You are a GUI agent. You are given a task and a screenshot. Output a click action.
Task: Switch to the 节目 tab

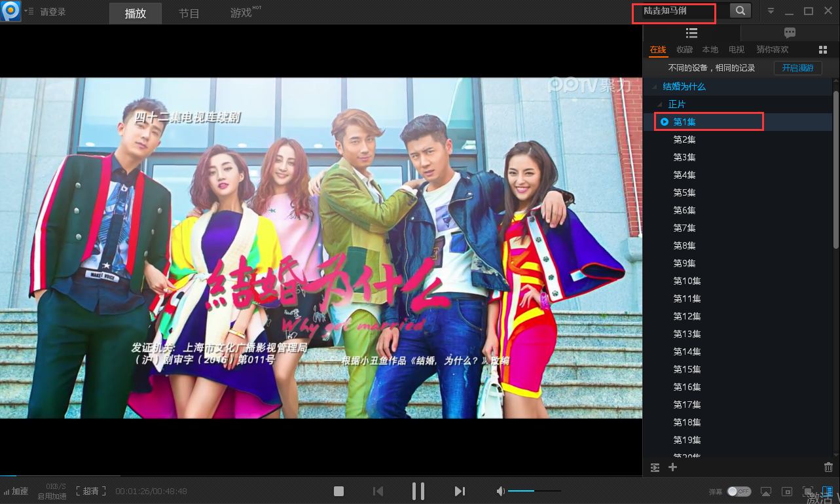pos(189,13)
